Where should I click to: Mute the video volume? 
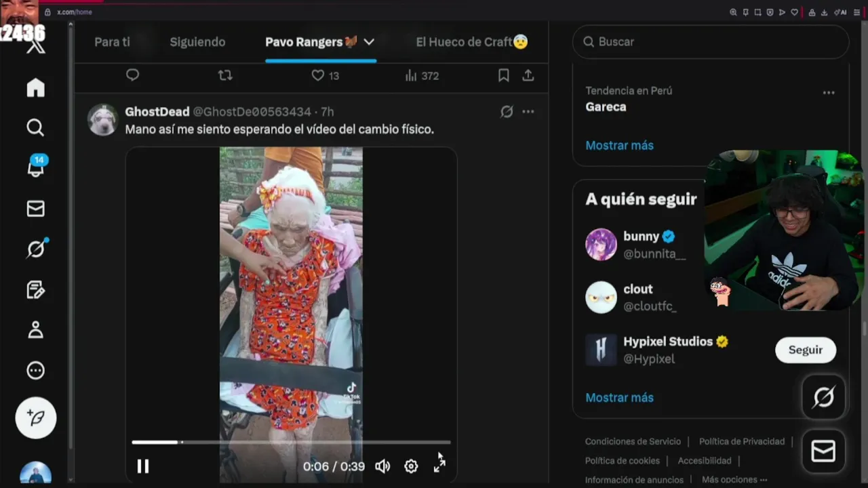[382, 466]
